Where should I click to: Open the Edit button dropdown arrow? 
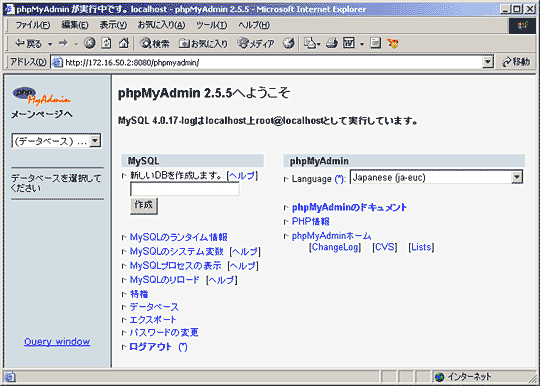point(362,44)
